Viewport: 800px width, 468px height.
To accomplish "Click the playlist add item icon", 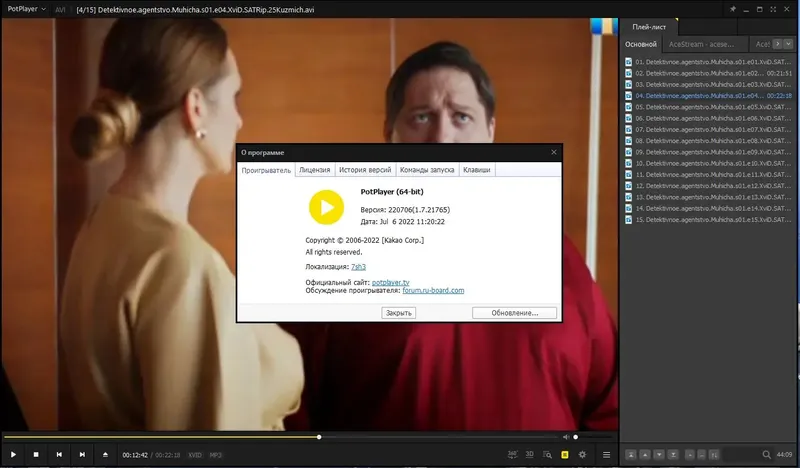I will pos(690,454).
